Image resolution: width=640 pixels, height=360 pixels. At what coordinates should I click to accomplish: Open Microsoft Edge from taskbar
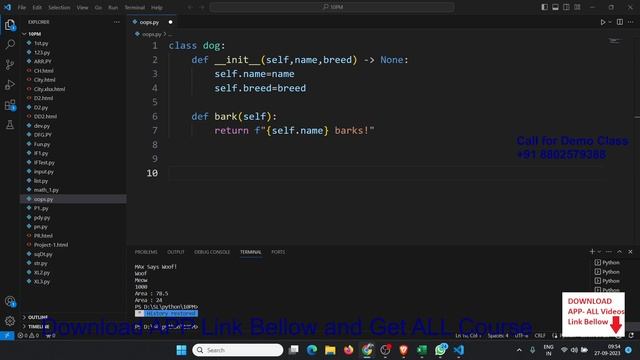click(312, 350)
